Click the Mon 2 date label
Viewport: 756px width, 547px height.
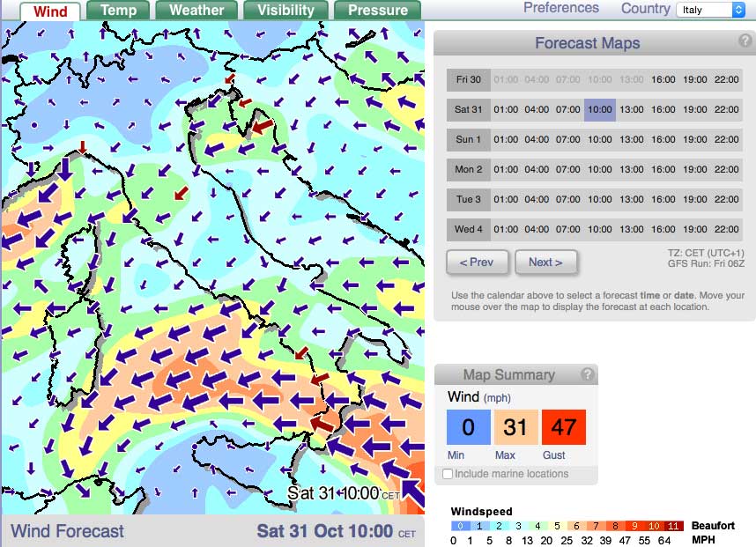coord(468,170)
